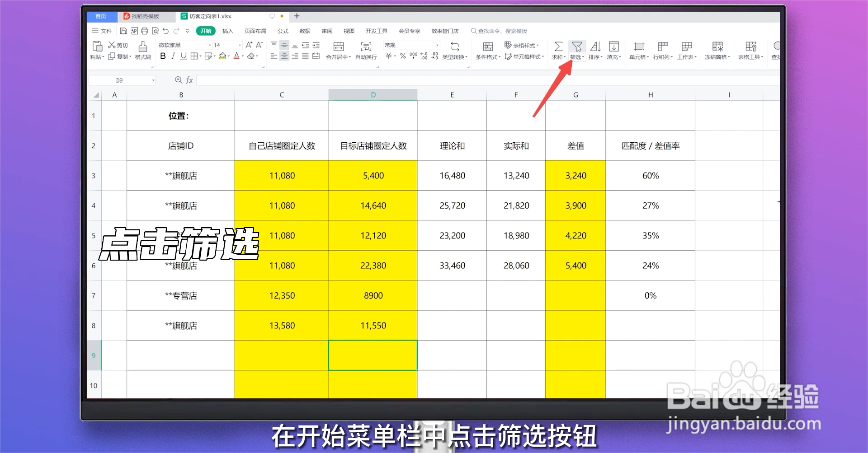Toggle horizontal center alignment
Viewport: 868px width, 453px height.
pyautogui.click(x=284, y=56)
